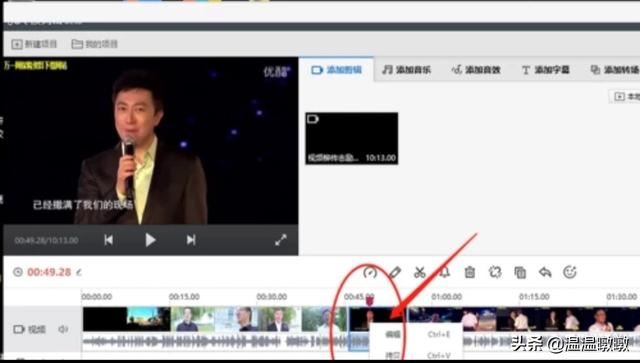Viewport: 640px width, 363px height.
Task: Click the copy duplicate icon in the timeline toolbar
Action: 520,272
